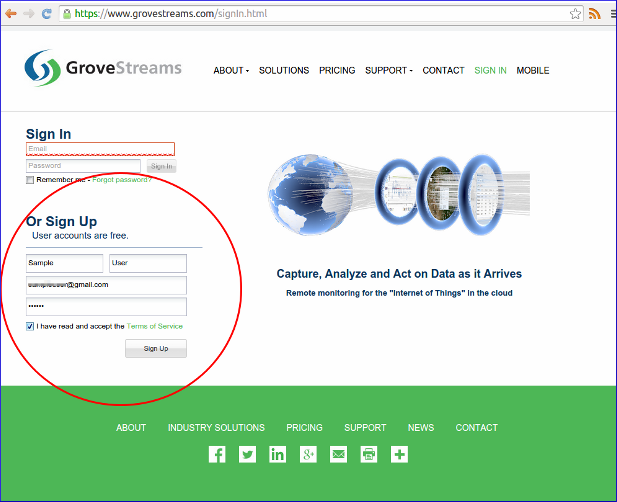Uncheck the Terms of Service acceptance checkbox

[x=30, y=326]
